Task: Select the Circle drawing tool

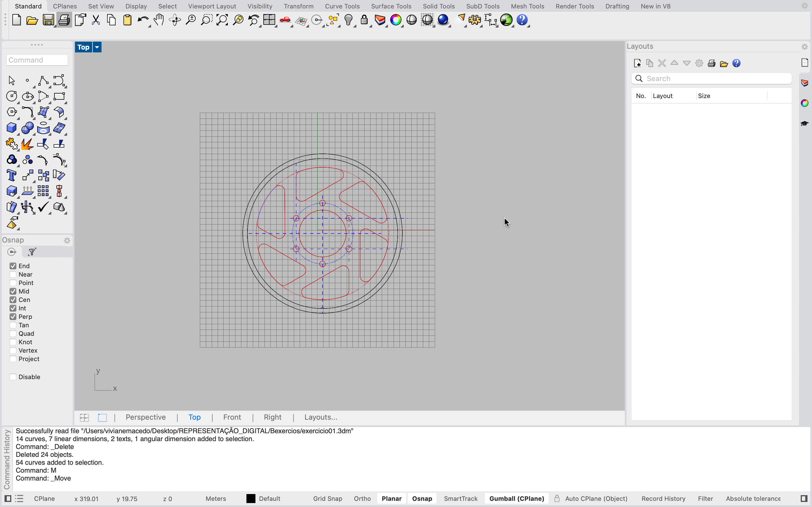Action: (11, 96)
